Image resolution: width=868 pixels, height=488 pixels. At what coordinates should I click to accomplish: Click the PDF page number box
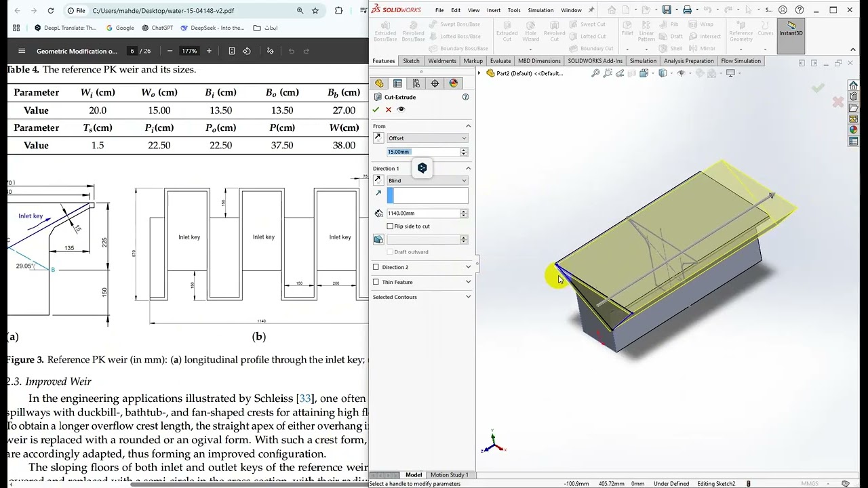coord(132,51)
